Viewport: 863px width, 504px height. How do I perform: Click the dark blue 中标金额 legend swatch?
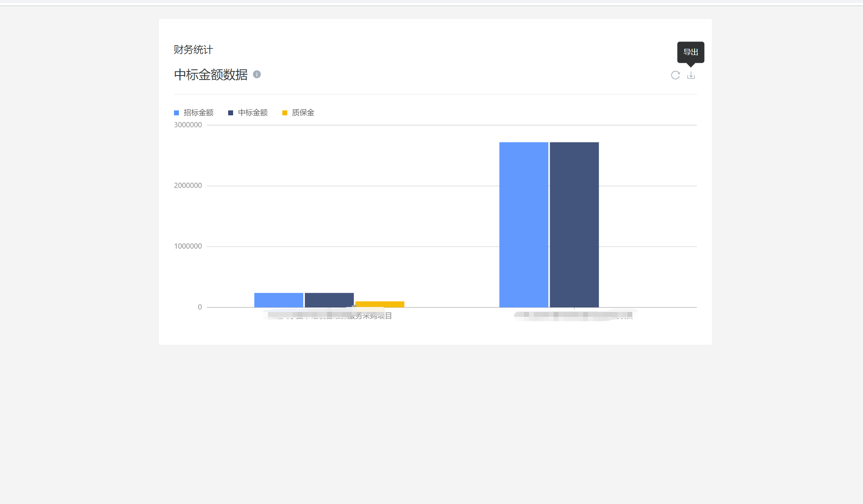(x=231, y=113)
